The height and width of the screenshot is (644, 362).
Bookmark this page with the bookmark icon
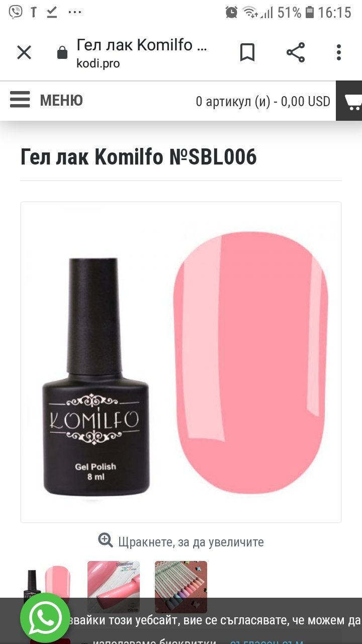[x=247, y=52]
